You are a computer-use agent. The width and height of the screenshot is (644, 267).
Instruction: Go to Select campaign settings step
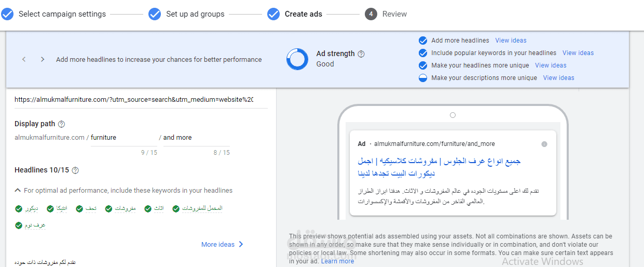coord(62,14)
